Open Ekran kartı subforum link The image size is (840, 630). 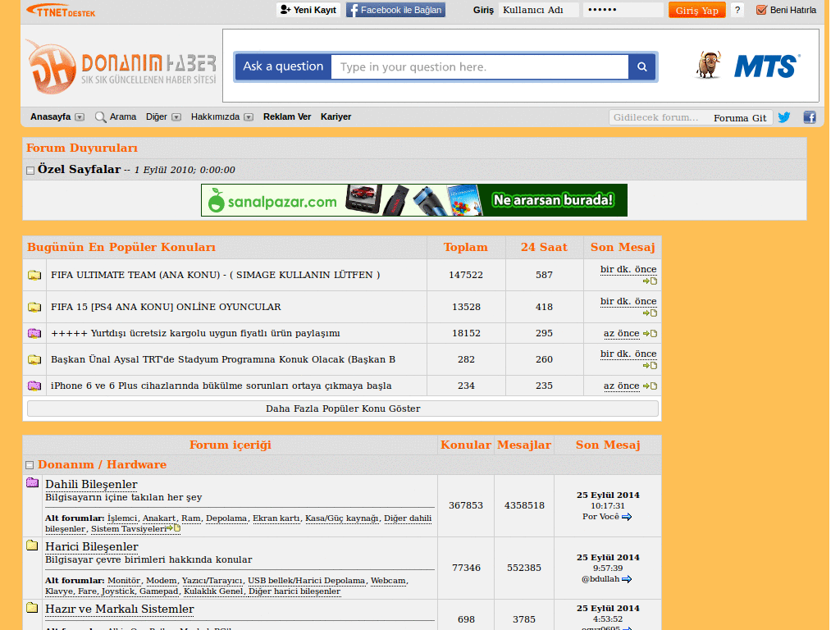tap(276, 518)
